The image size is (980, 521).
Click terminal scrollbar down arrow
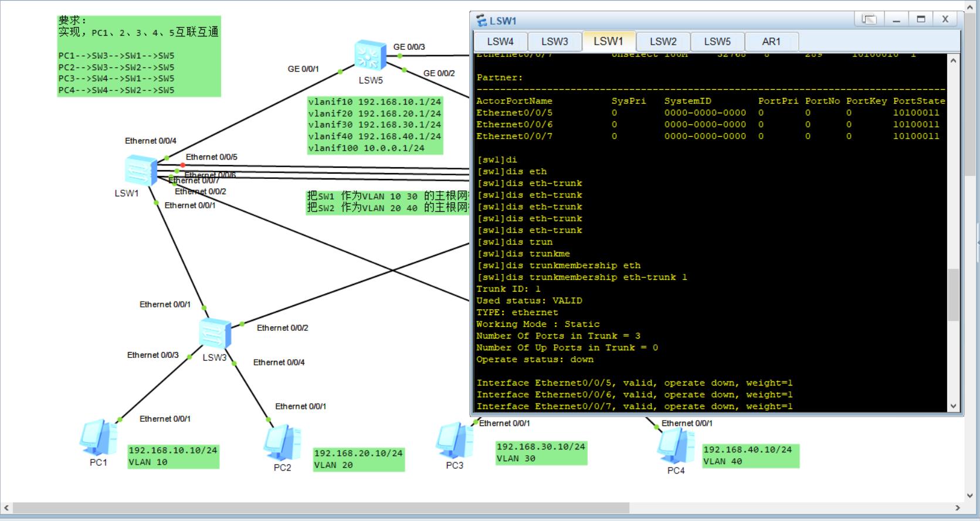pyautogui.click(x=954, y=406)
